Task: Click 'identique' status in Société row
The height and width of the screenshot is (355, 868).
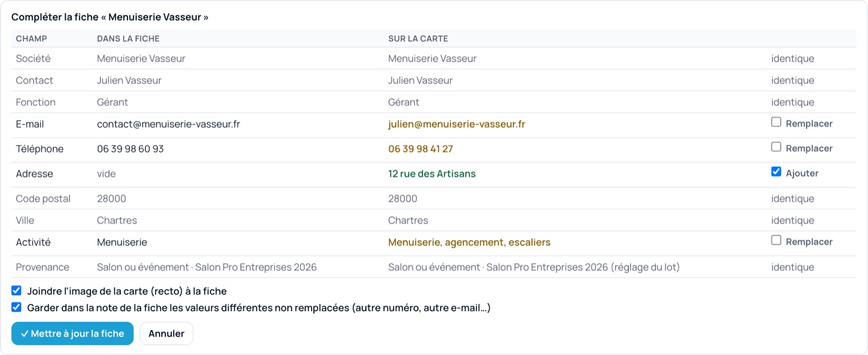Action: pos(793,59)
